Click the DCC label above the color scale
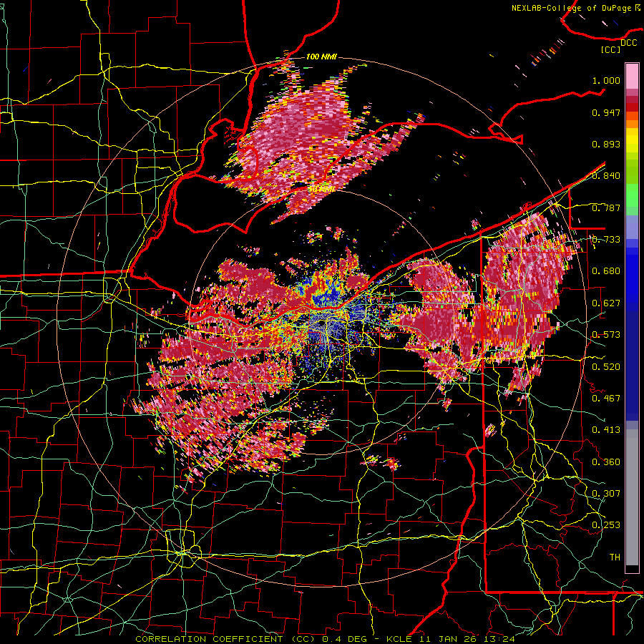The height and width of the screenshot is (644, 644). (x=628, y=43)
